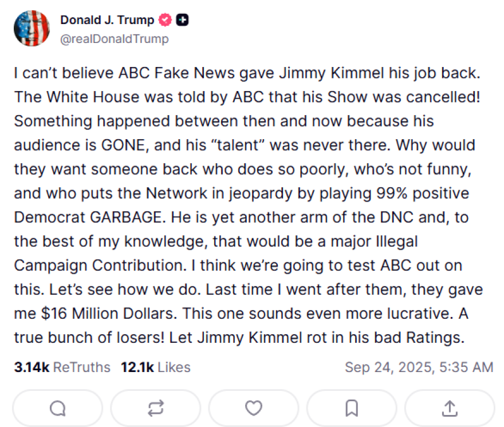Click the opening sentence about Jimmy Kimmel
This screenshot has height=427, width=504.
tap(246, 74)
